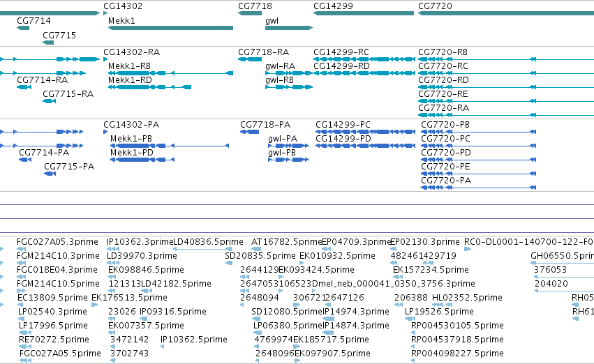The width and height of the screenshot is (594, 364).
Task: Click the CG14302-PA protein label
Action: 131,125
